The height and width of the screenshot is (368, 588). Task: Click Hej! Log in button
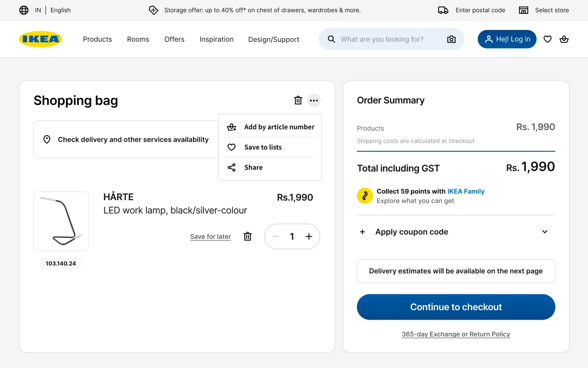coord(507,40)
